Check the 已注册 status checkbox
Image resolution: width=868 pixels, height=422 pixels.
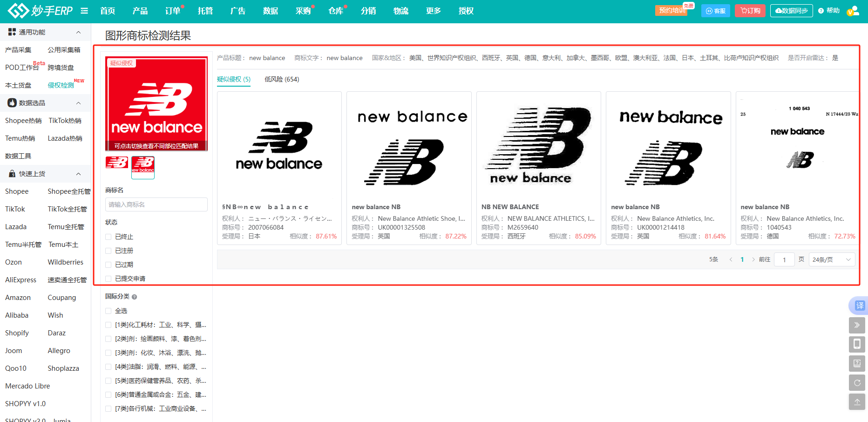[x=108, y=251]
